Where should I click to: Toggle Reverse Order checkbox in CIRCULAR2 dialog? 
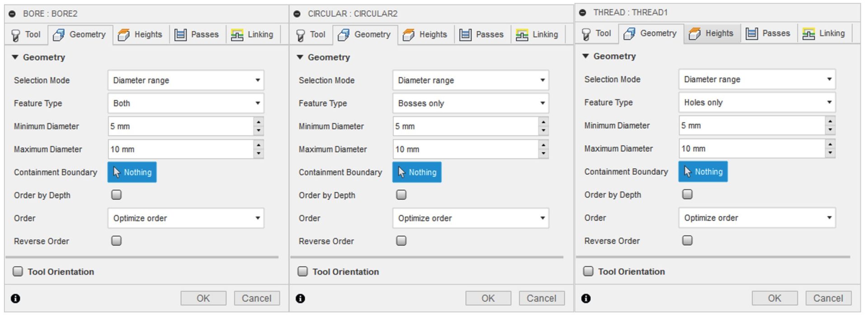pyautogui.click(x=401, y=240)
